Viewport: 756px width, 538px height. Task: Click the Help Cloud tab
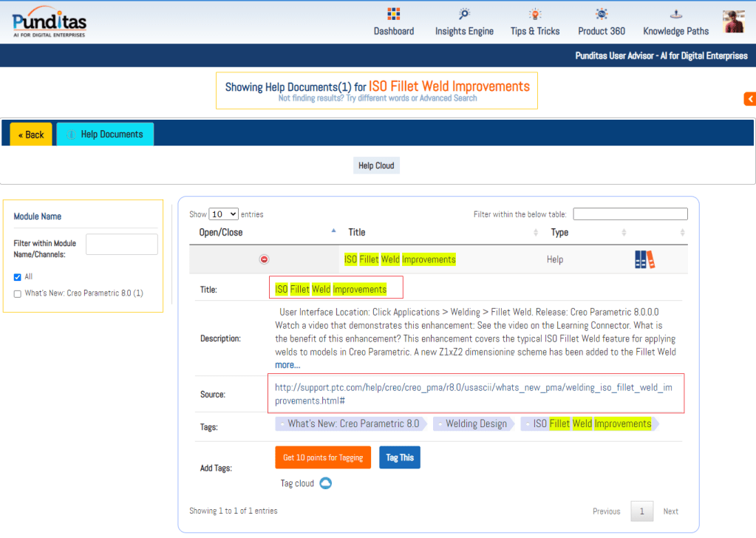click(376, 166)
